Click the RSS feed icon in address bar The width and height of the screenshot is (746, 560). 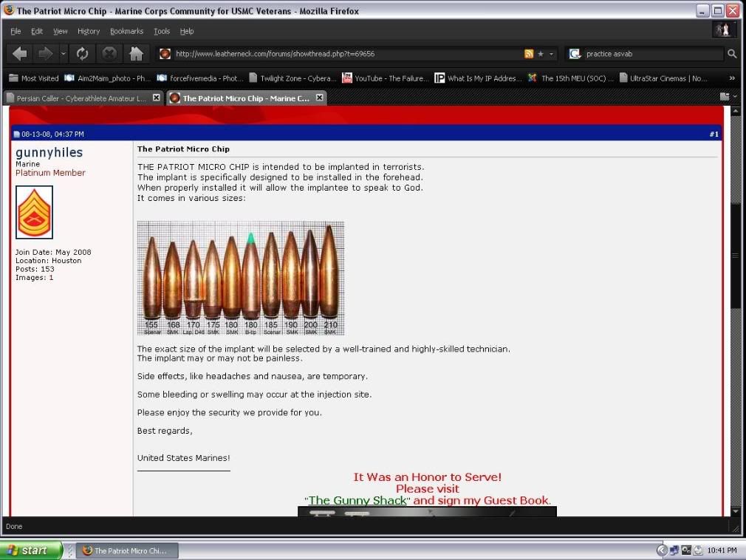point(529,54)
